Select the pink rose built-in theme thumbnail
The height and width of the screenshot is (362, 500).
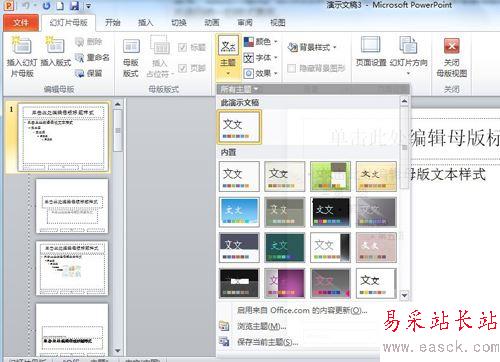376,247
